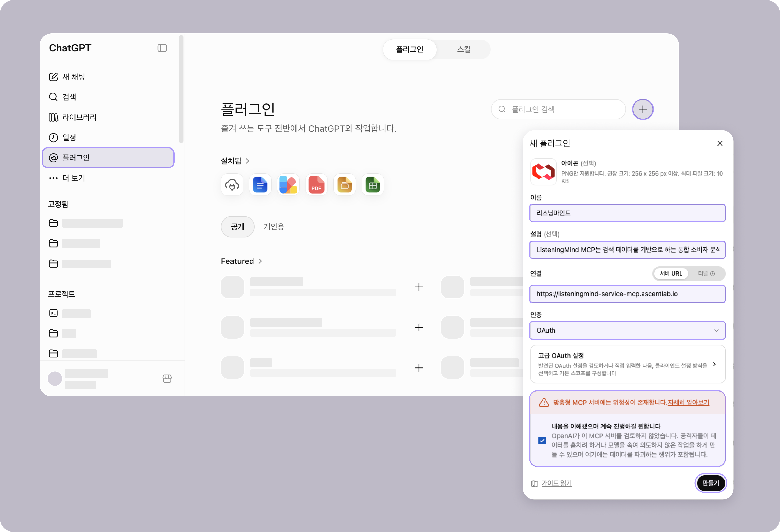Expand the Featured section chevron
Image resolution: width=780 pixels, height=532 pixels.
coord(260,261)
